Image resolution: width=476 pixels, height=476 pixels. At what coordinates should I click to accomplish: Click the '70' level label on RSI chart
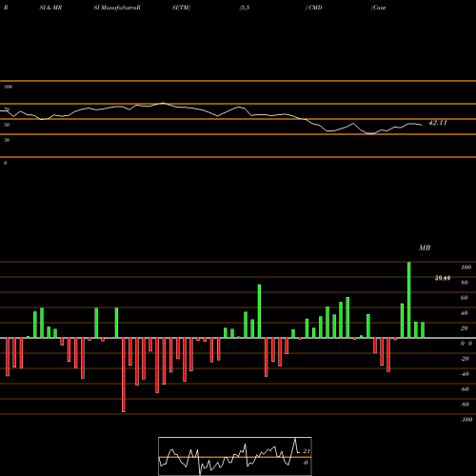coord(7,109)
